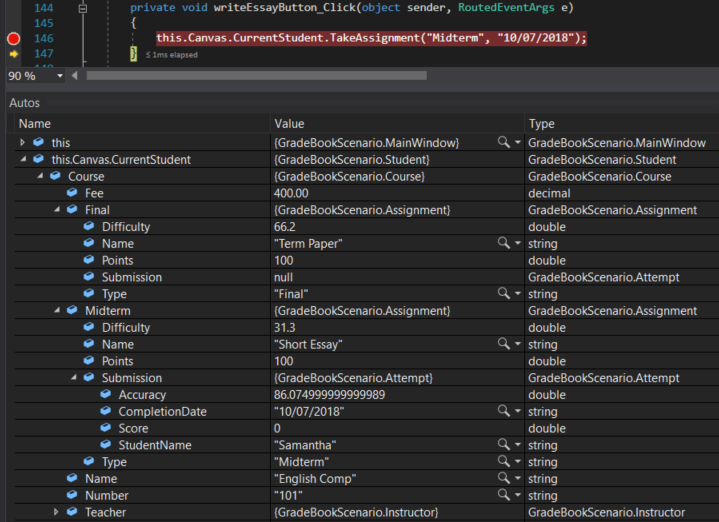The height and width of the screenshot is (522, 719).
Task: Click the property icon beside StudentName
Action: pos(105,444)
